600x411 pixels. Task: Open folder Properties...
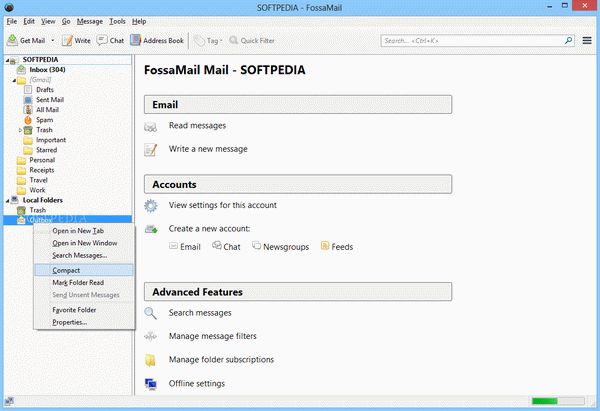point(70,322)
